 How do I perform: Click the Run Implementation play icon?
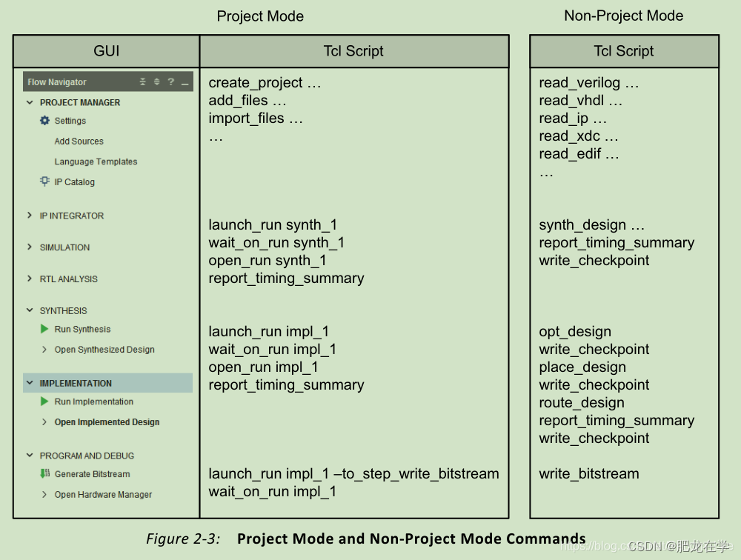[x=43, y=401]
